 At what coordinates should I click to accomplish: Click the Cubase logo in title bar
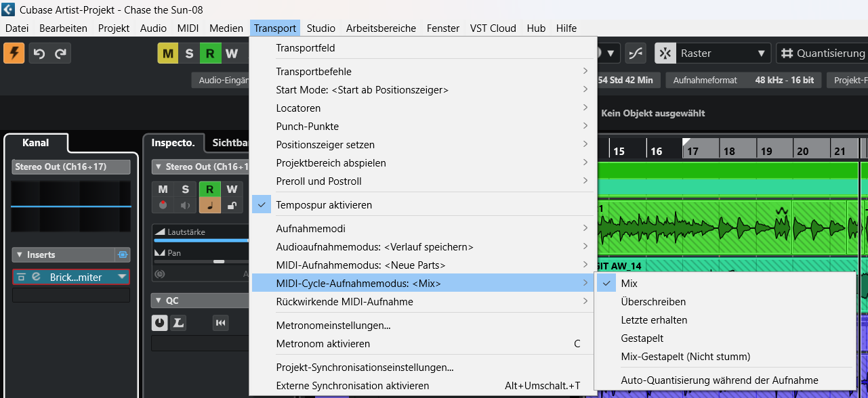[x=9, y=9]
